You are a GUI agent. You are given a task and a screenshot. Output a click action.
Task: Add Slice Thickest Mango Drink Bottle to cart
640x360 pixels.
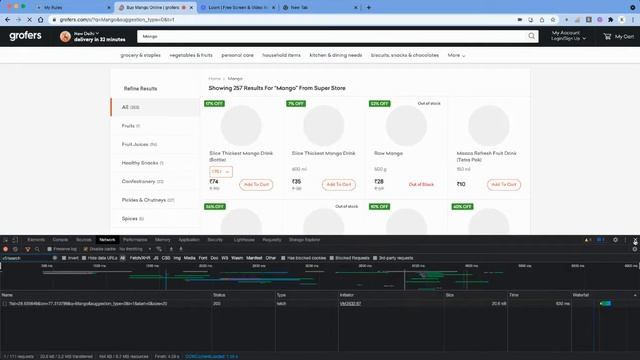pos(256,184)
